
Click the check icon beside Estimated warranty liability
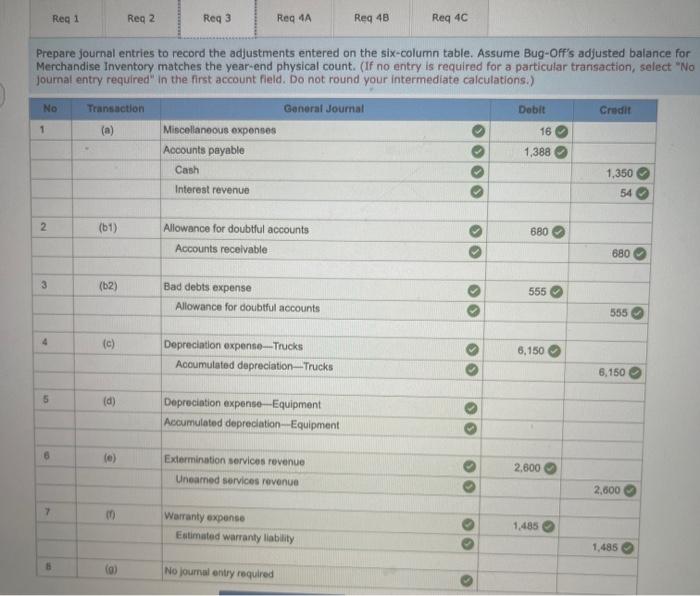coord(467,544)
